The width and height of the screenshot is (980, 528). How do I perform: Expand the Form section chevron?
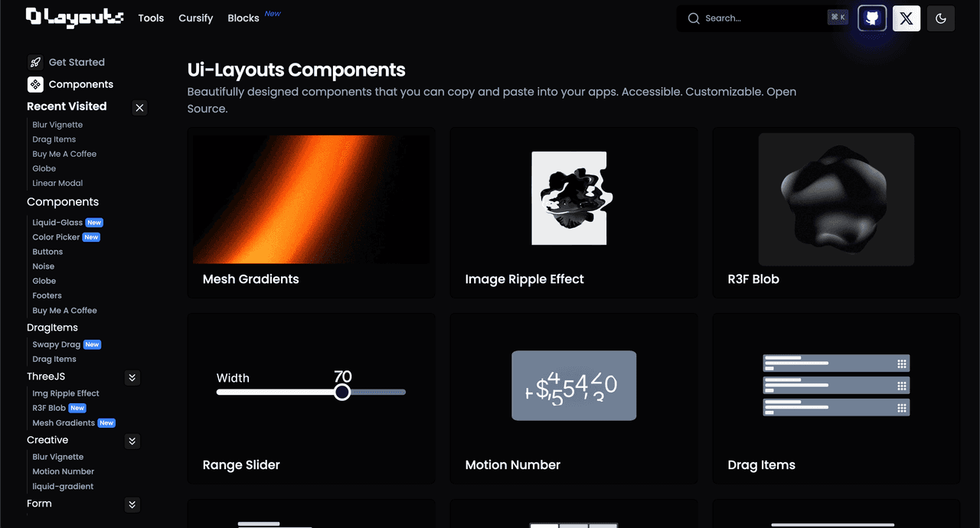tap(132, 504)
